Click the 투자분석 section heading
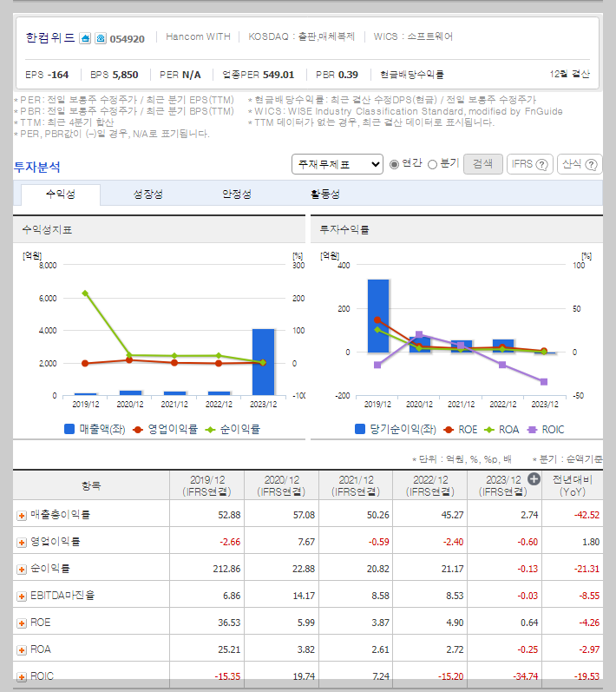This screenshot has width=616, height=692. click(x=37, y=167)
